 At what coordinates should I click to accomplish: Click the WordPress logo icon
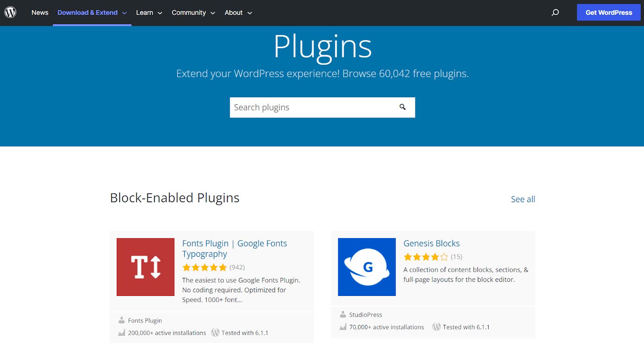point(10,12)
